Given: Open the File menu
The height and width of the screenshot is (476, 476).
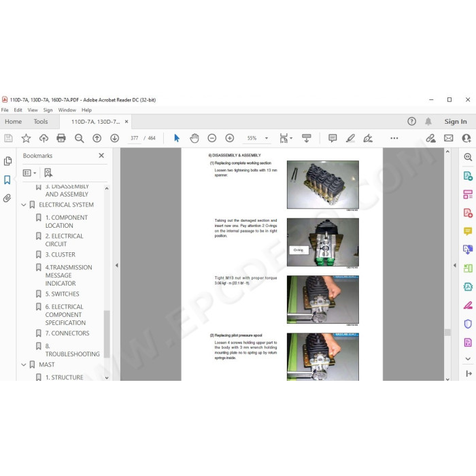Looking at the screenshot, I should coord(5,110).
